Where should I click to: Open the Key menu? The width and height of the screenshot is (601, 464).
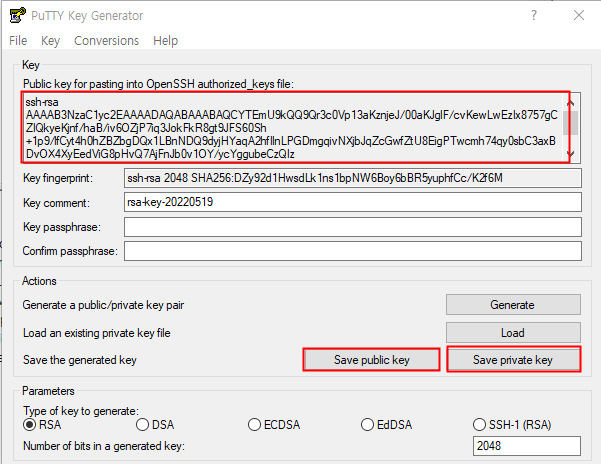click(50, 41)
